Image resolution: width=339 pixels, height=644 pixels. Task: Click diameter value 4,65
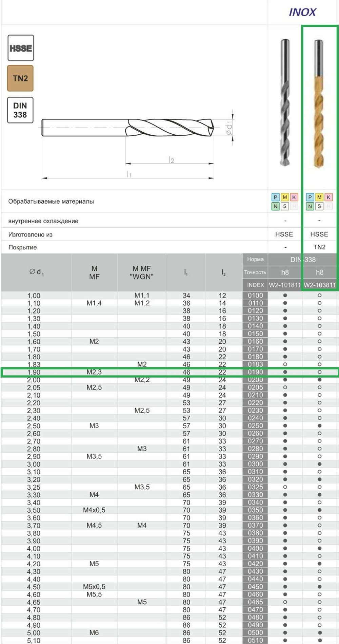pyautogui.click(x=34, y=603)
